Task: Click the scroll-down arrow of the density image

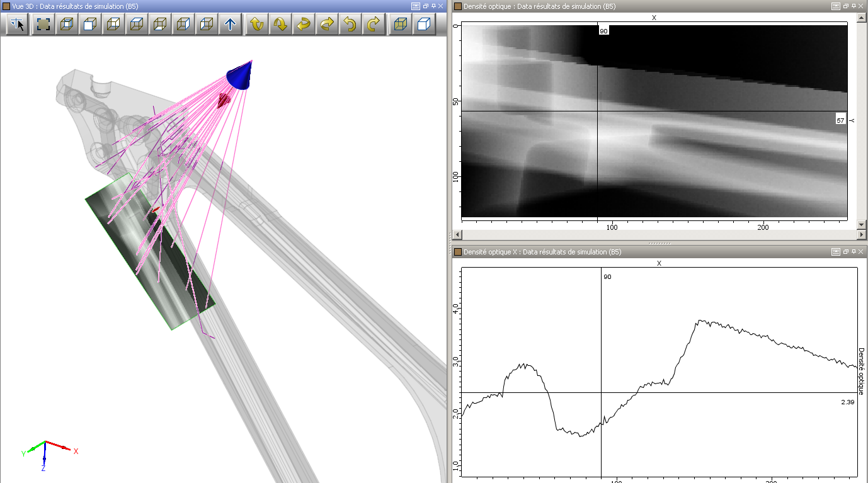Action: pyautogui.click(x=862, y=224)
